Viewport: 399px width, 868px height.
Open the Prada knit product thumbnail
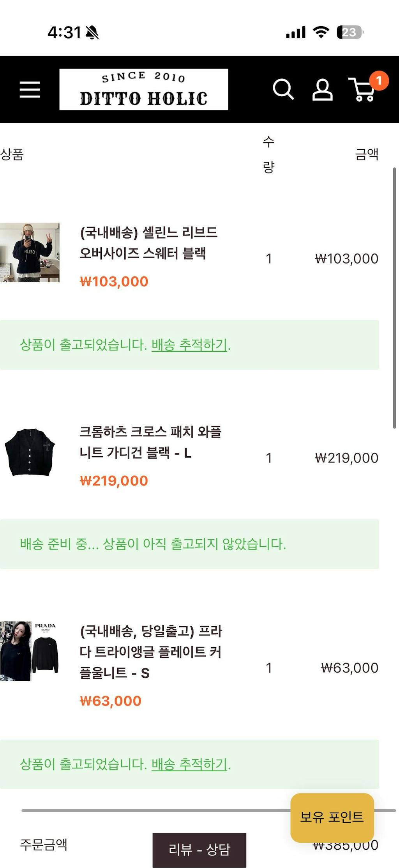coord(30,651)
